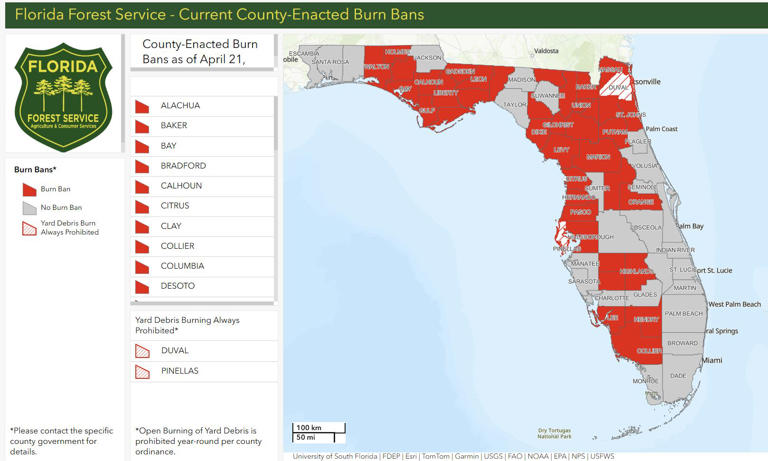
Task: Click the dashboard title header text
Action: click(x=219, y=14)
